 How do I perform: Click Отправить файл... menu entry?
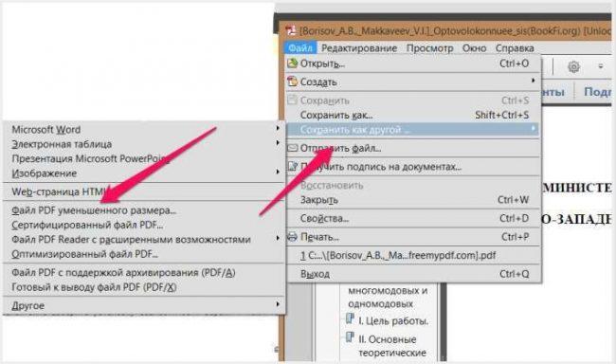click(x=413, y=148)
